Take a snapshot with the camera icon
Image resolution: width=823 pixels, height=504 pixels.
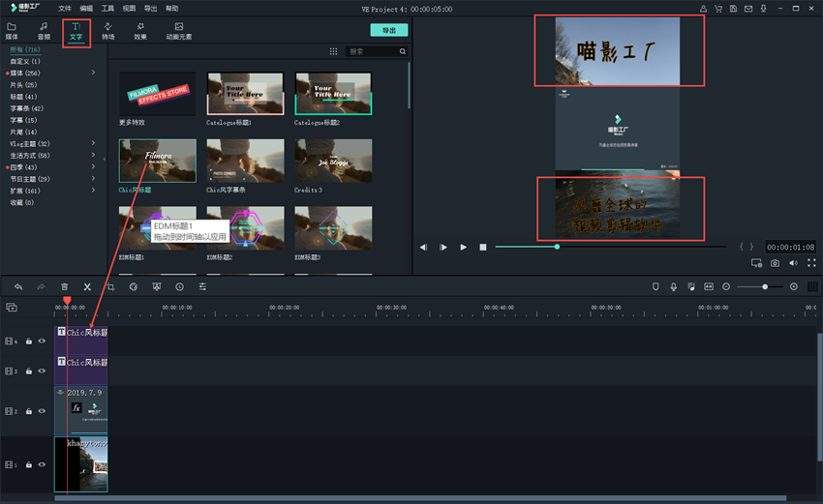click(775, 263)
